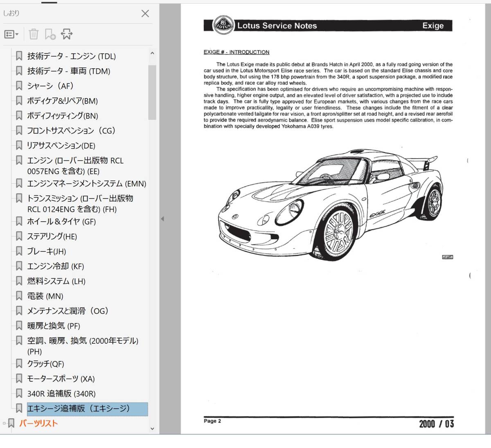Select エンジン (ローバー出版物 RCL 0057ENG) bookmark

point(75,166)
